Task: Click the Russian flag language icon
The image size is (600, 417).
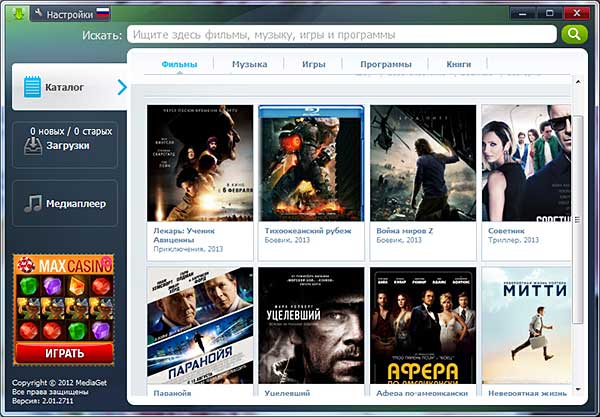Action: [102, 14]
